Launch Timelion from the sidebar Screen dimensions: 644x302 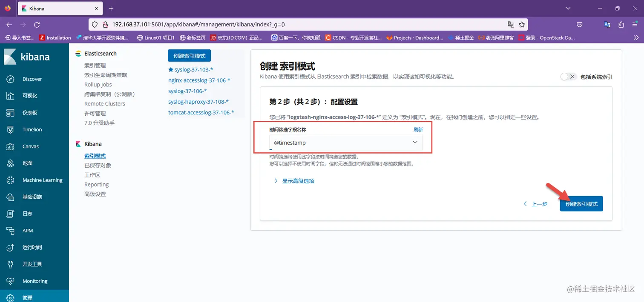[x=32, y=129]
